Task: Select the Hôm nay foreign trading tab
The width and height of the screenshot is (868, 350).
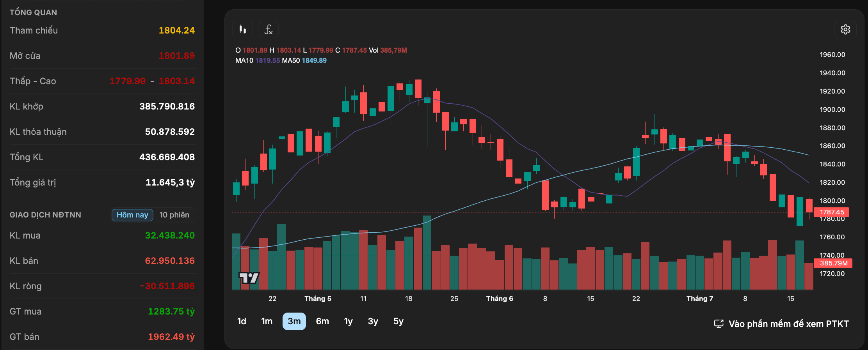Action: [132, 215]
